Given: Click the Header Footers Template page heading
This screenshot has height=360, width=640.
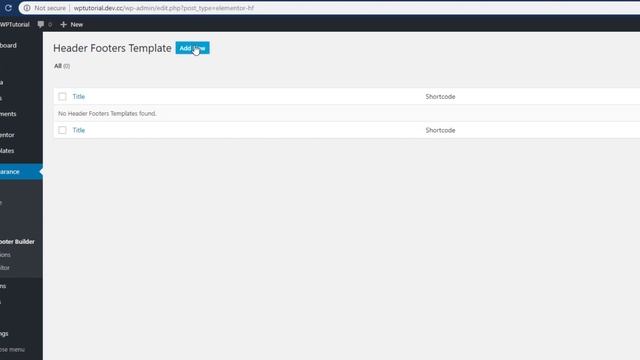Looking at the screenshot, I should [x=112, y=48].
